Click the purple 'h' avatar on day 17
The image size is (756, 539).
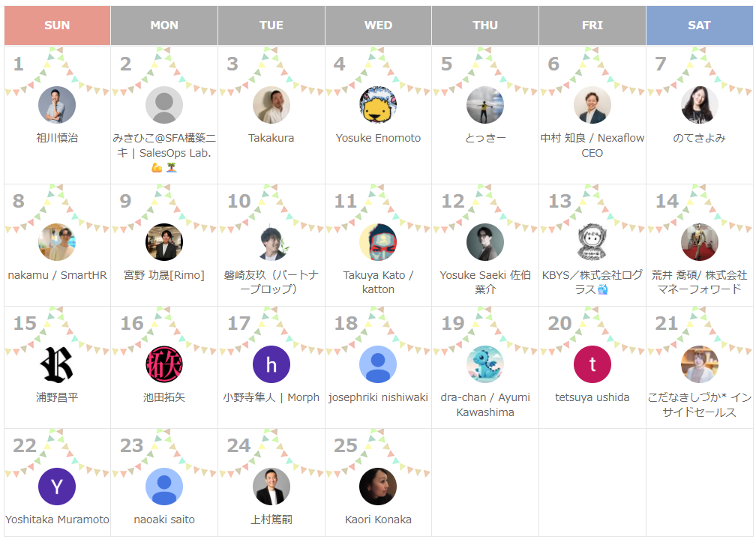pyautogui.click(x=271, y=364)
